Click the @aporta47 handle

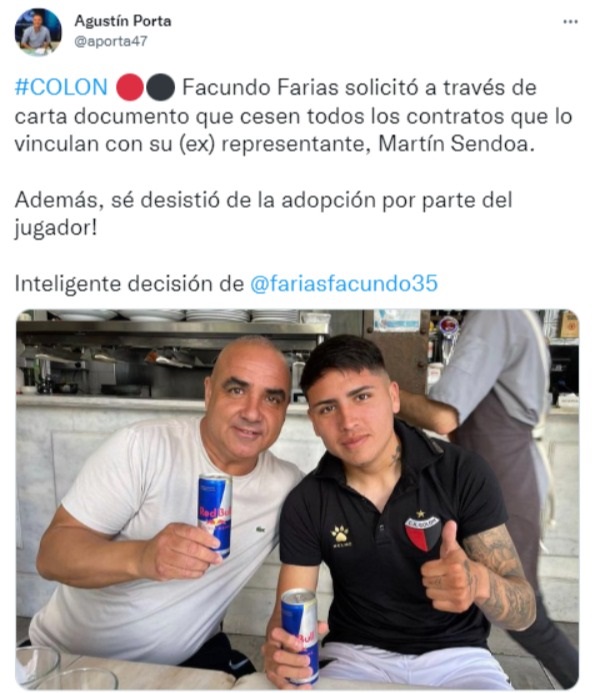coord(110,42)
